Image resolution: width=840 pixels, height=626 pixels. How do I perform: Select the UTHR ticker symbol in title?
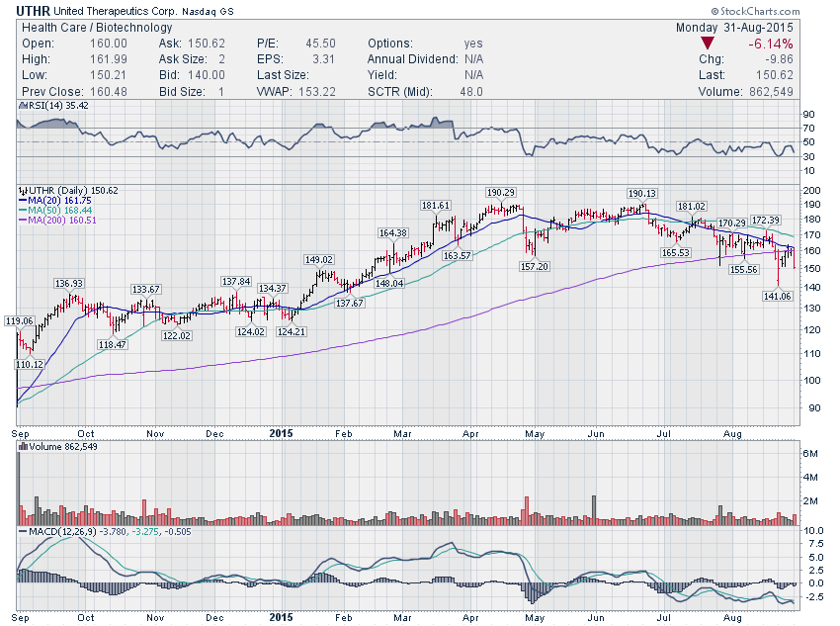(x=34, y=11)
